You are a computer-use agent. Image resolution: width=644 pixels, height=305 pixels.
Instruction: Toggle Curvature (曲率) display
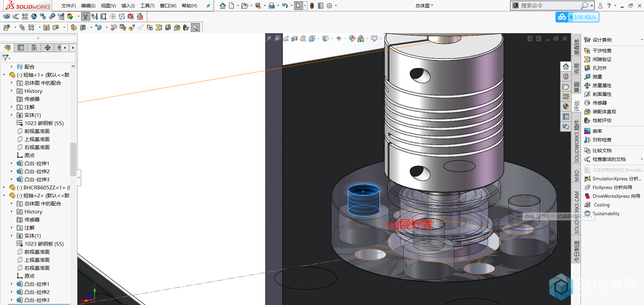pyautogui.click(x=593, y=131)
